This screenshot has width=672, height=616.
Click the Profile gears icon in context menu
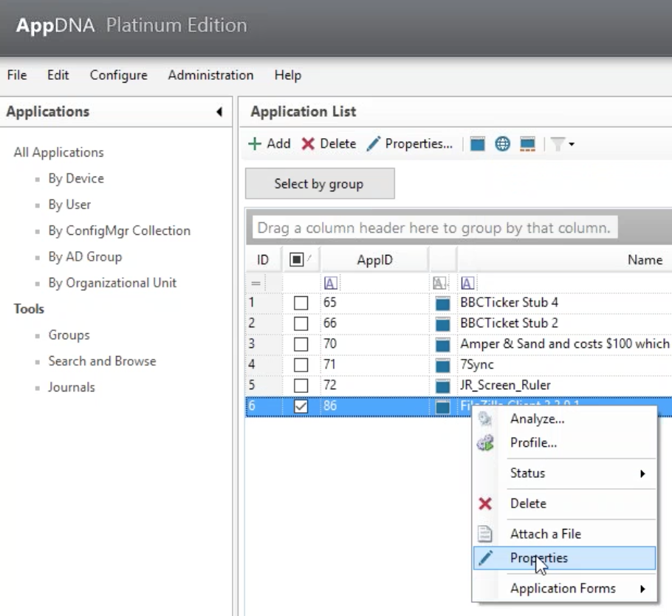click(484, 443)
